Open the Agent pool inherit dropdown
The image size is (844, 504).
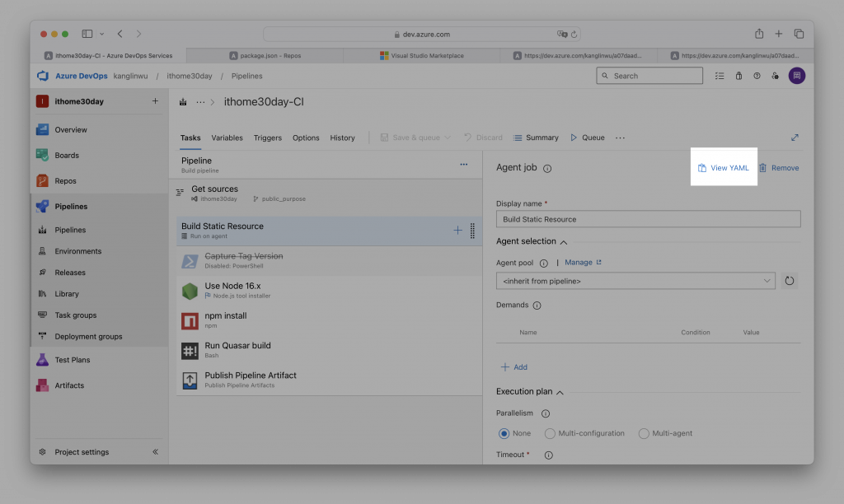[635, 281]
